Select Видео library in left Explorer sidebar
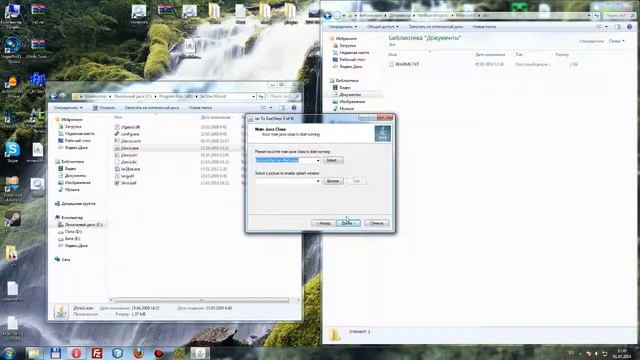 tap(70, 169)
